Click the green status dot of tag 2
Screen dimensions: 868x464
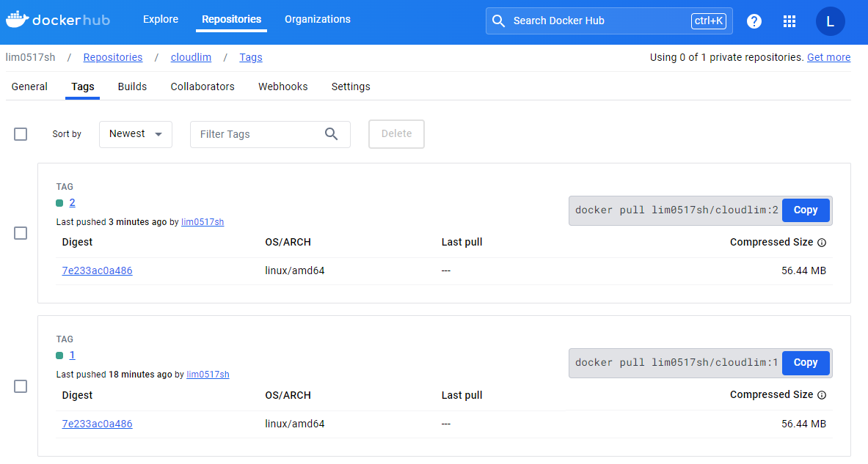(x=59, y=203)
